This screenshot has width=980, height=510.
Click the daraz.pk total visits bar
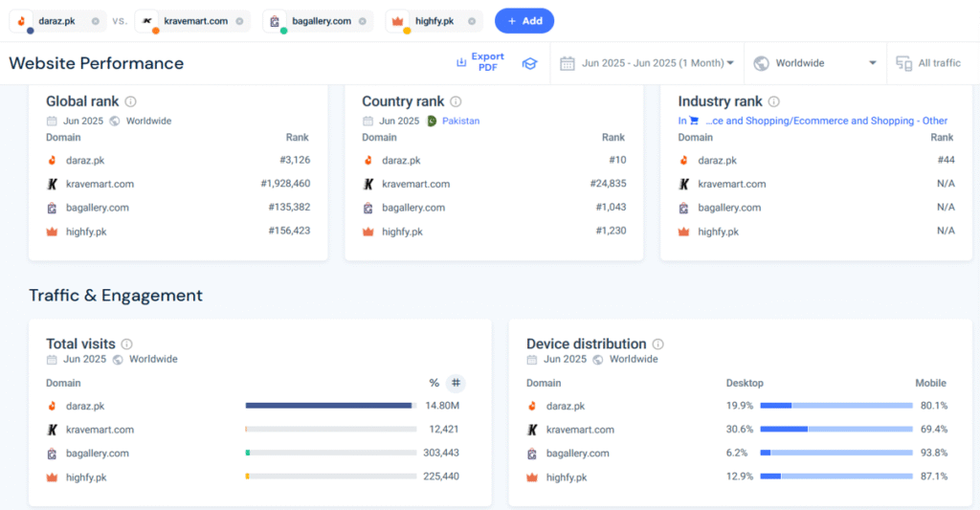tap(328, 406)
